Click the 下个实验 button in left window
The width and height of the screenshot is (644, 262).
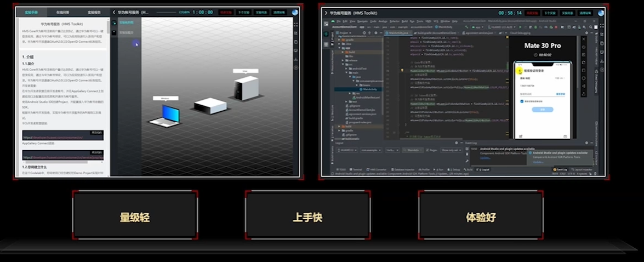243,12
